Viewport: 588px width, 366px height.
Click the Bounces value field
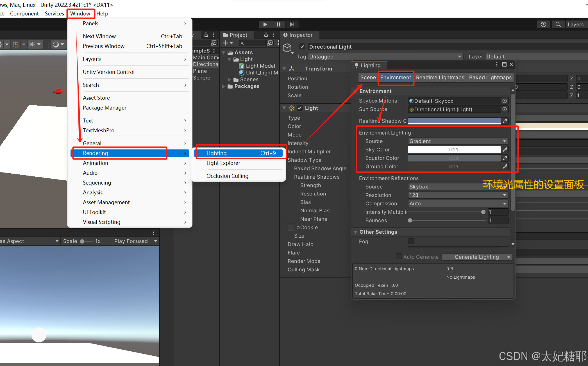[498, 220]
